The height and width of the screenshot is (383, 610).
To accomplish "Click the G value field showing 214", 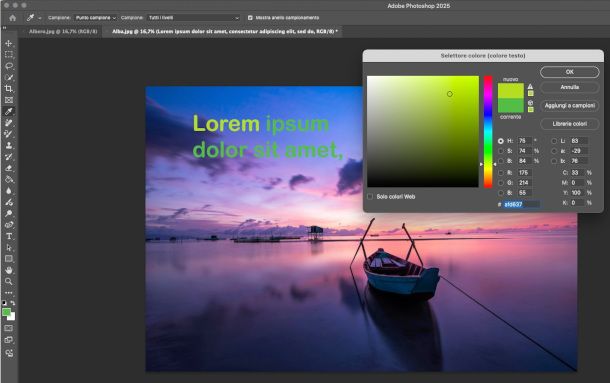I will 524,183.
